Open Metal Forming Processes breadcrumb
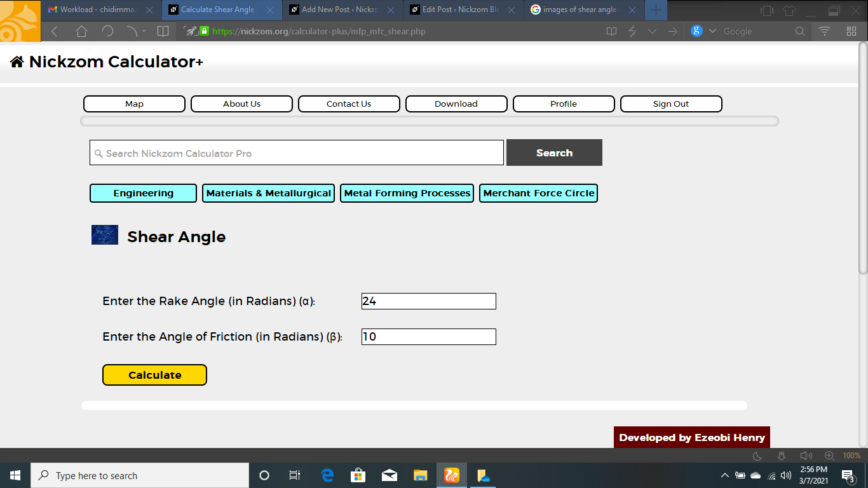 click(x=407, y=193)
